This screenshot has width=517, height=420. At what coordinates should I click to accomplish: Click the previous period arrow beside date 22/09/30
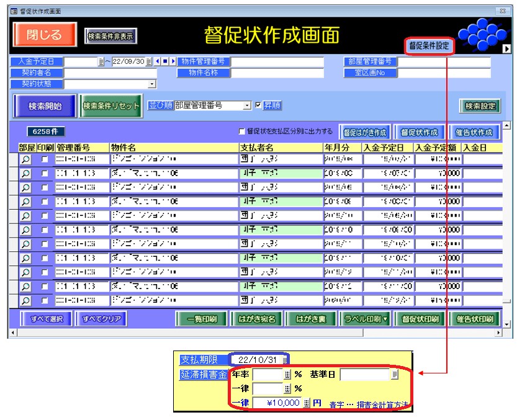[157, 61]
